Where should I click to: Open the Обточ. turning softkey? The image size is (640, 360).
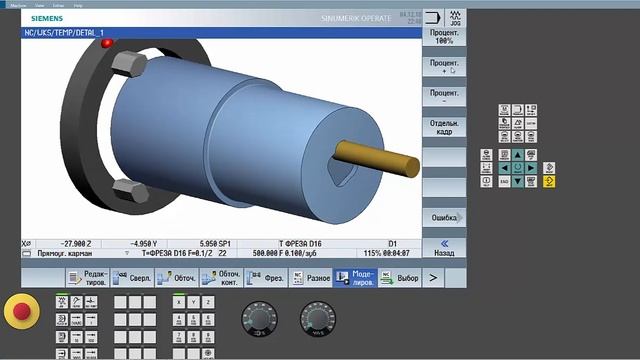click(x=177, y=278)
